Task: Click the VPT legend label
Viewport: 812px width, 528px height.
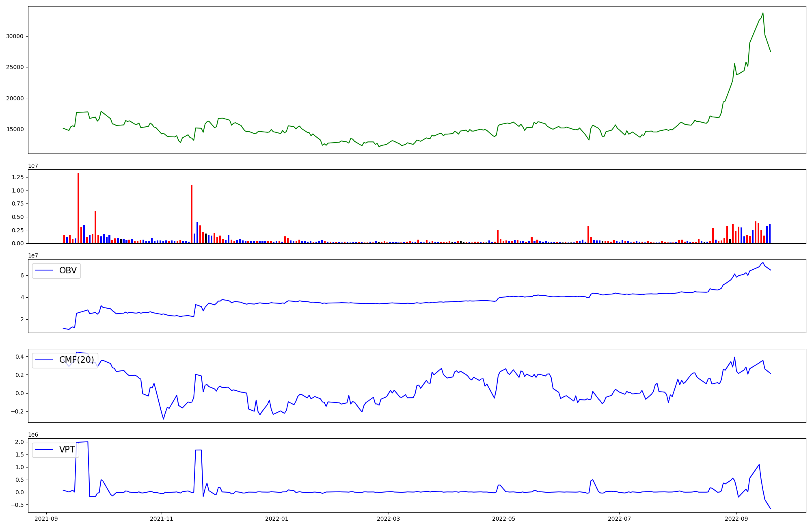Action: 67,450
